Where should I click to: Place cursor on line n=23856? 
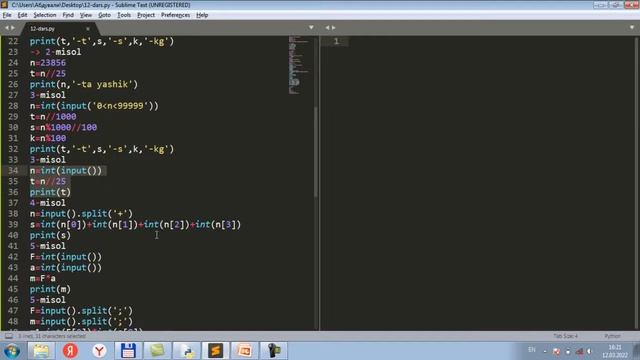coord(47,63)
